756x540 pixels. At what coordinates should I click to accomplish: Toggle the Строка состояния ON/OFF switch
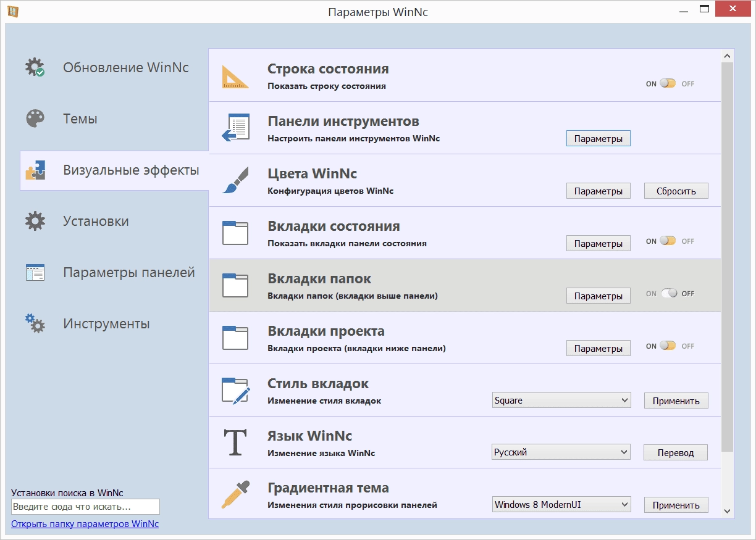coord(668,83)
